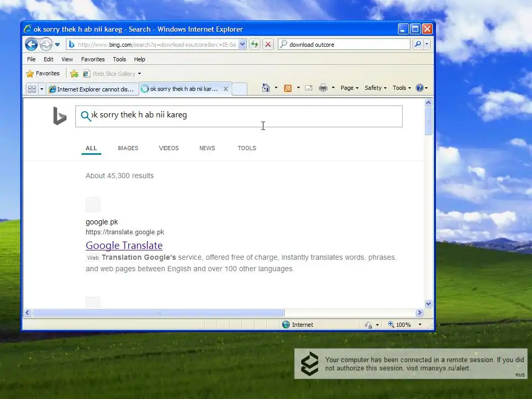Image resolution: width=532 pixels, height=399 pixels.
Task: Click the vertical scrollbar thumb
Action: pos(428,121)
